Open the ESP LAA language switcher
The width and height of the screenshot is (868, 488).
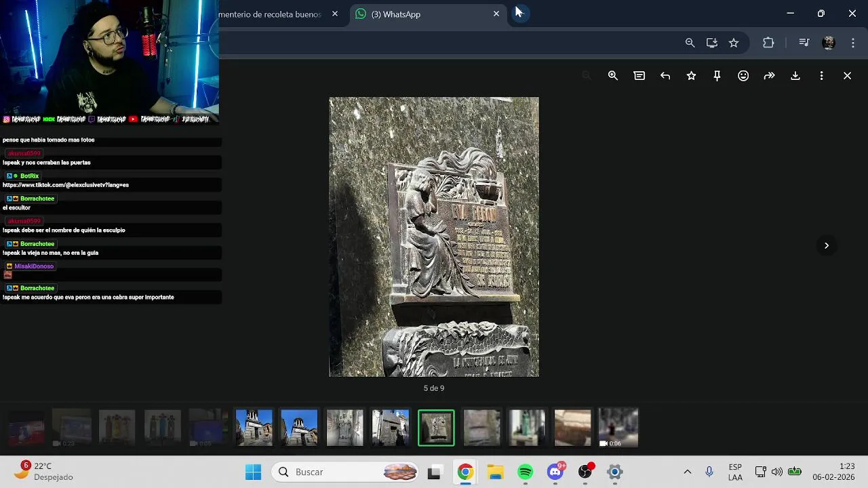click(735, 472)
